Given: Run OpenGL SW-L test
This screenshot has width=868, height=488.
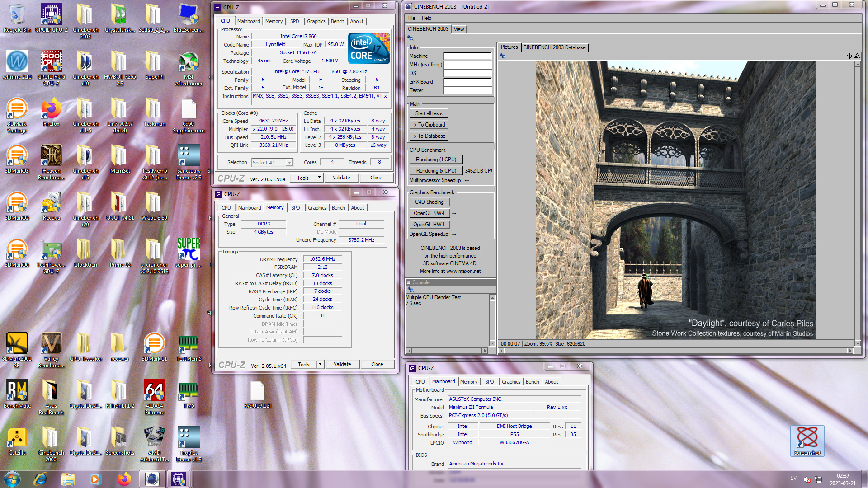Looking at the screenshot, I should [x=429, y=213].
